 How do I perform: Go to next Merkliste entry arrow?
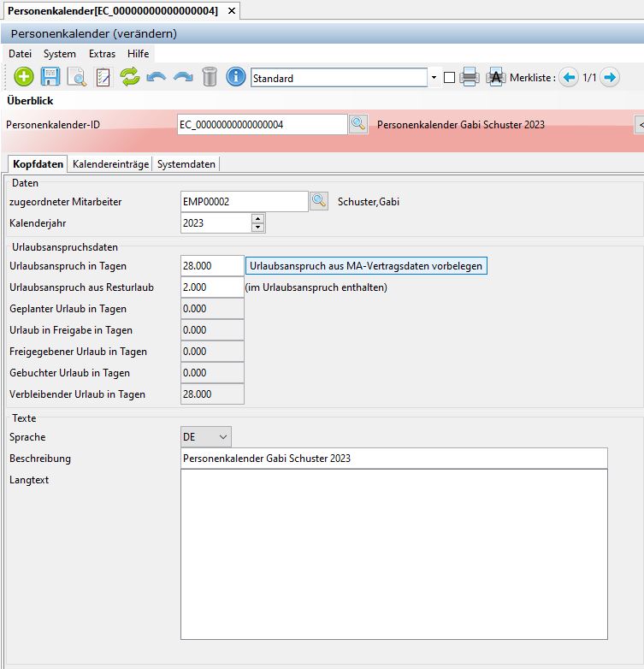pyautogui.click(x=609, y=78)
